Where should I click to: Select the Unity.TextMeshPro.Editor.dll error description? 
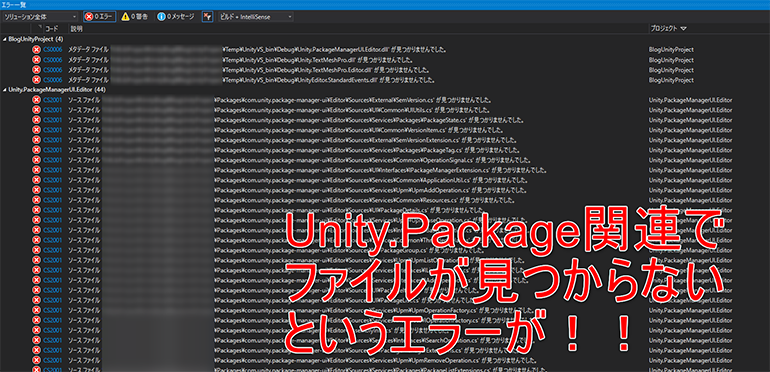249,70
